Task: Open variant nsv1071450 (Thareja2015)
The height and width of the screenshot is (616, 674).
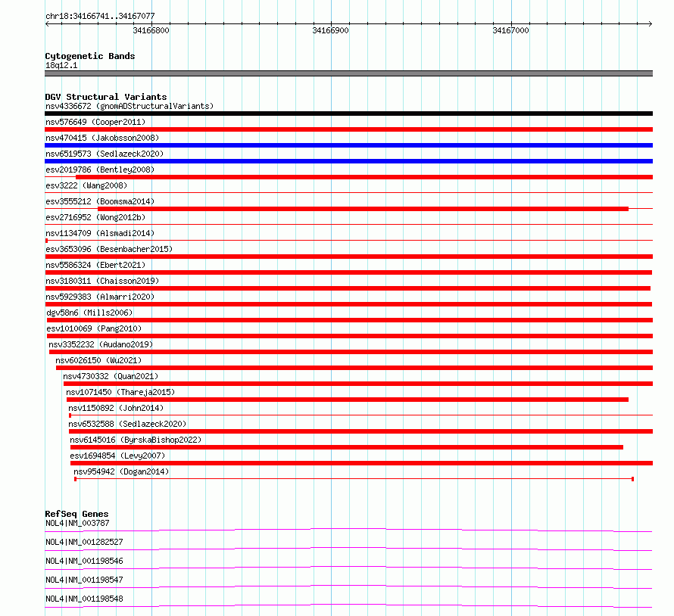Action: coord(120,392)
